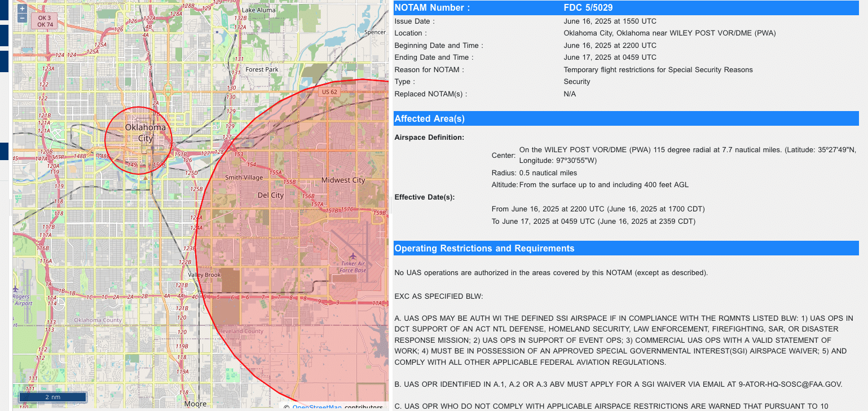The width and height of the screenshot is (868, 411).
Task: Open the OpenStreetMap contributors link
Action: (x=316, y=406)
